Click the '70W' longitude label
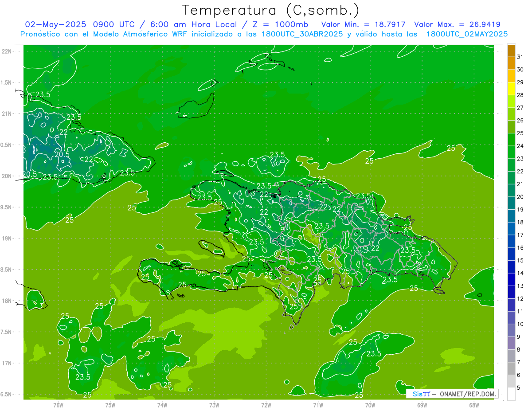Screen dimensions: 532x411 [370, 405]
